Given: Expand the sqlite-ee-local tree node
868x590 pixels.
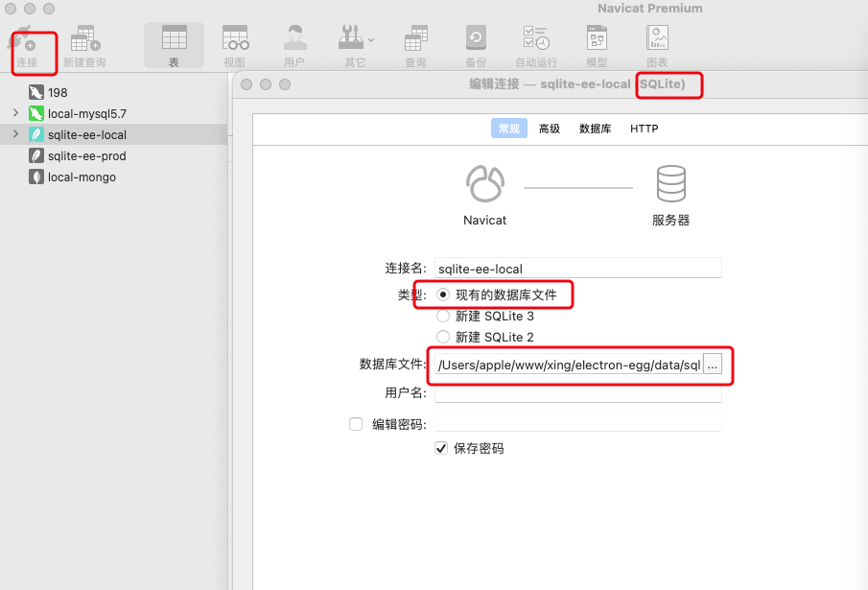Looking at the screenshot, I should [x=15, y=134].
